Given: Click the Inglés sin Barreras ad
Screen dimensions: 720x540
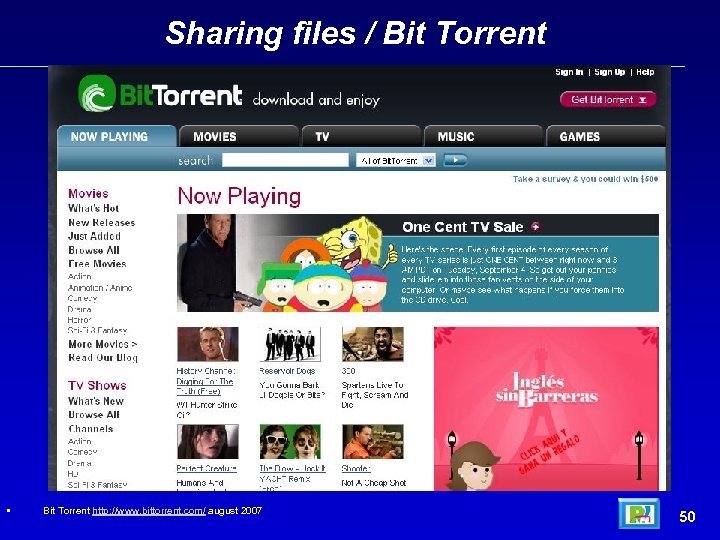Looking at the screenshot, I should (x=546, y=409).
